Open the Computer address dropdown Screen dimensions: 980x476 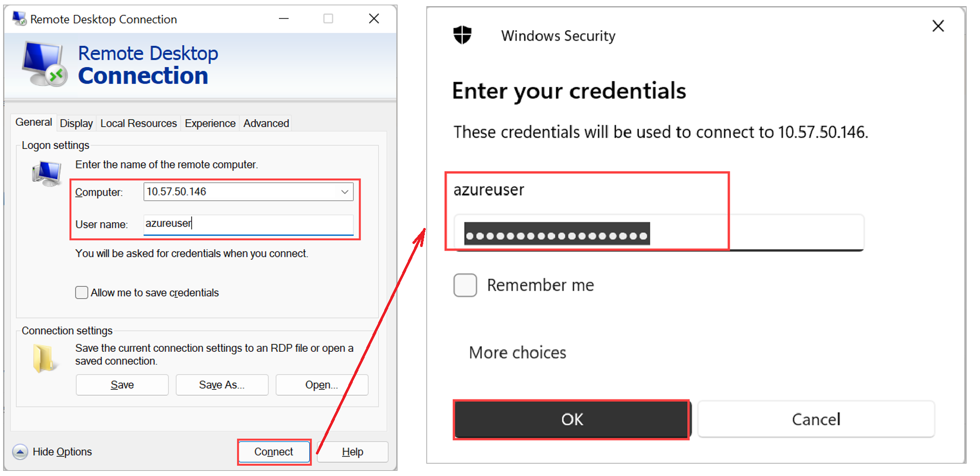pyautogui.click(x=345, y=192)
